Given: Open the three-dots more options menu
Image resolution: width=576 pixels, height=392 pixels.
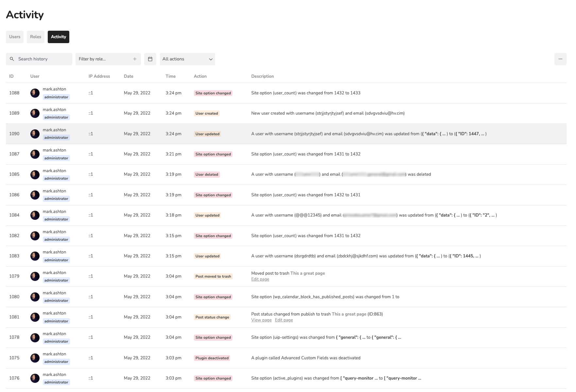Looking at the screenshot, I should point(560,59).
